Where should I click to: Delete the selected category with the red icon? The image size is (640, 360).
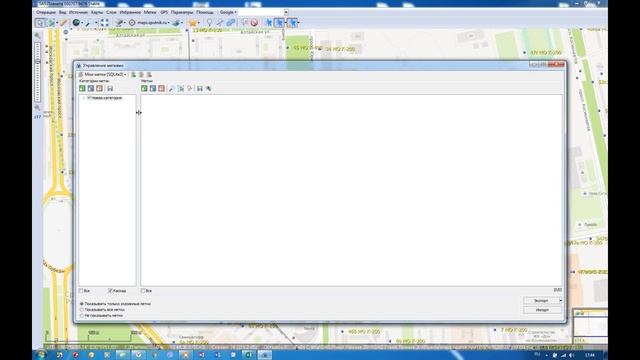click(99, 88)
